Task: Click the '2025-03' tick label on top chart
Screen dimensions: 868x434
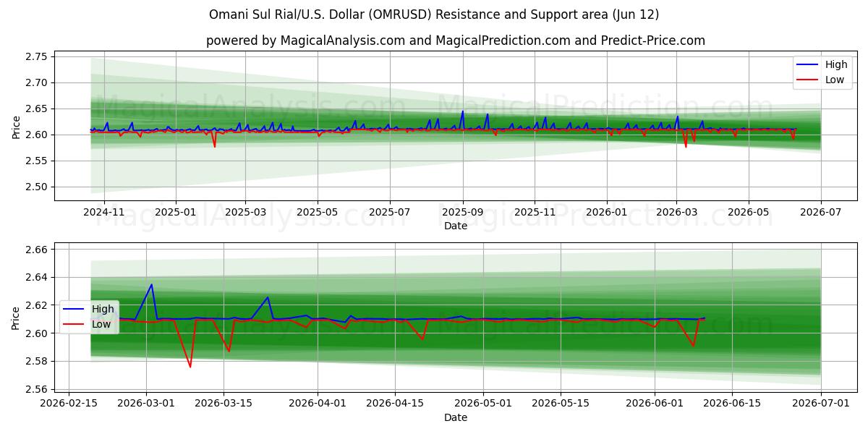Action: [245, 212]
